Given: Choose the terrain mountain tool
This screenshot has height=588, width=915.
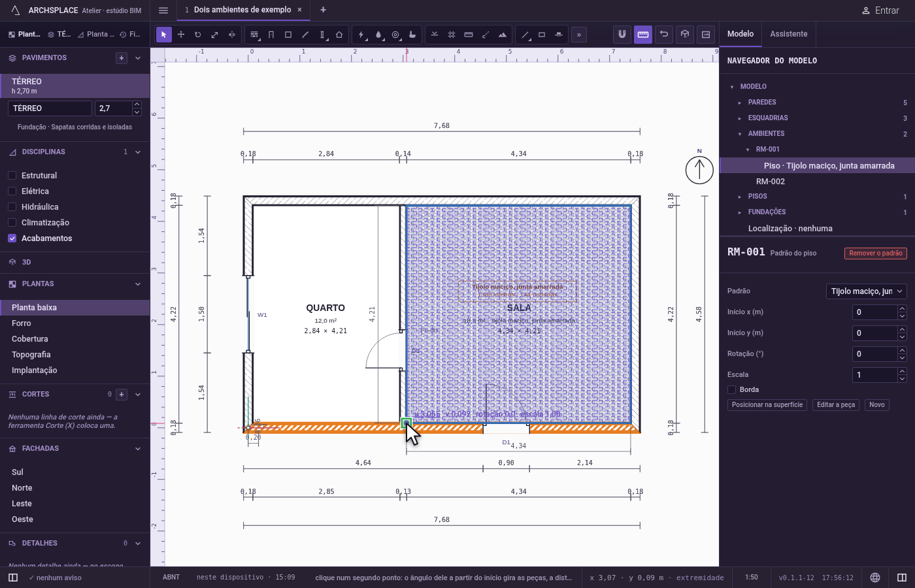Looking at the screenshot, I should pos(503,35).
